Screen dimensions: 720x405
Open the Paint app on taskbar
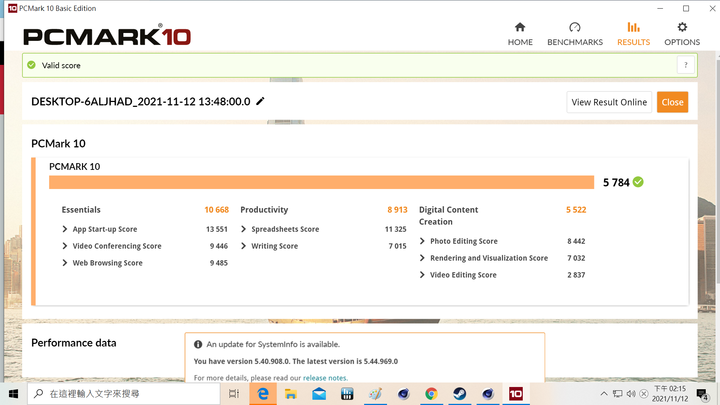click(x=375, y=394)
